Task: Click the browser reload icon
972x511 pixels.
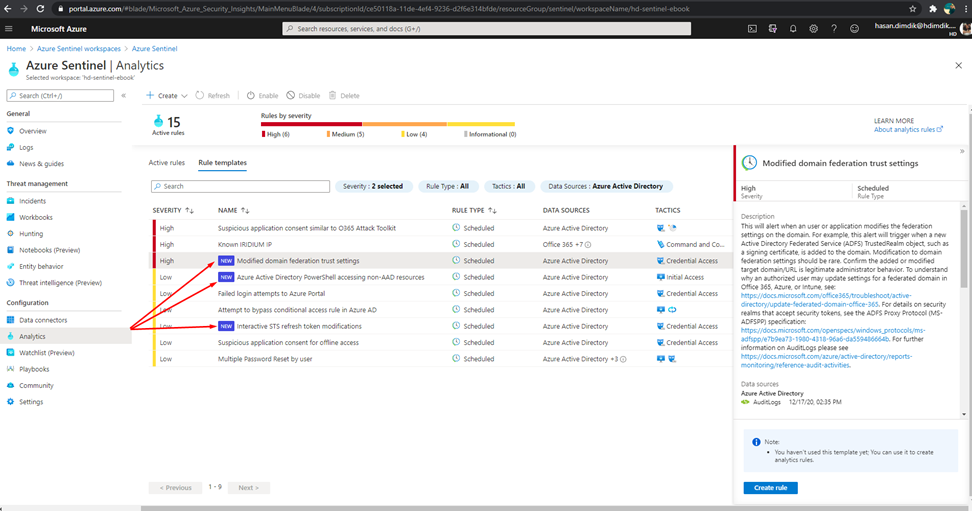Action: point(40,9)
